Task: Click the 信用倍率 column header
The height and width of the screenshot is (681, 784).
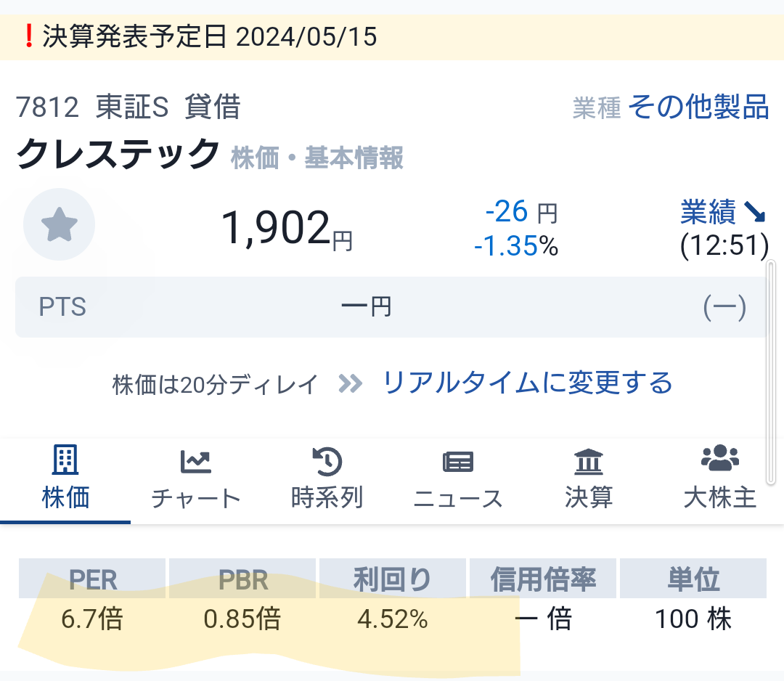Action: coord(543,579)
